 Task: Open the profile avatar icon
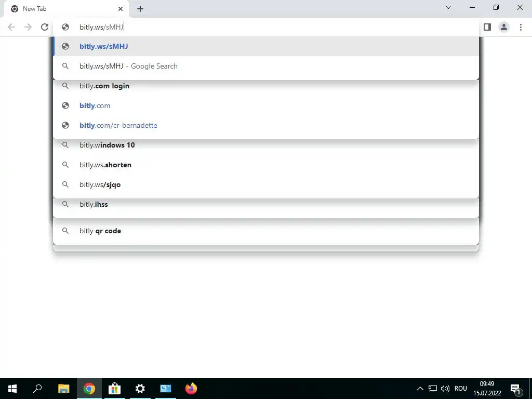[x=504, y=27]
